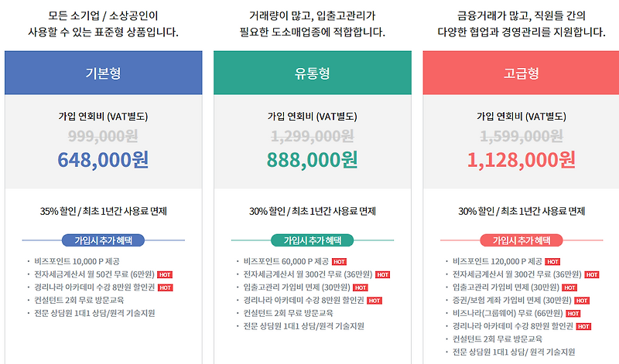This screenshot has width=619, height=364.
Task: Click HOT badge next to 증권/보험 계좌 가입비 면제
Action: pos(582,301)
